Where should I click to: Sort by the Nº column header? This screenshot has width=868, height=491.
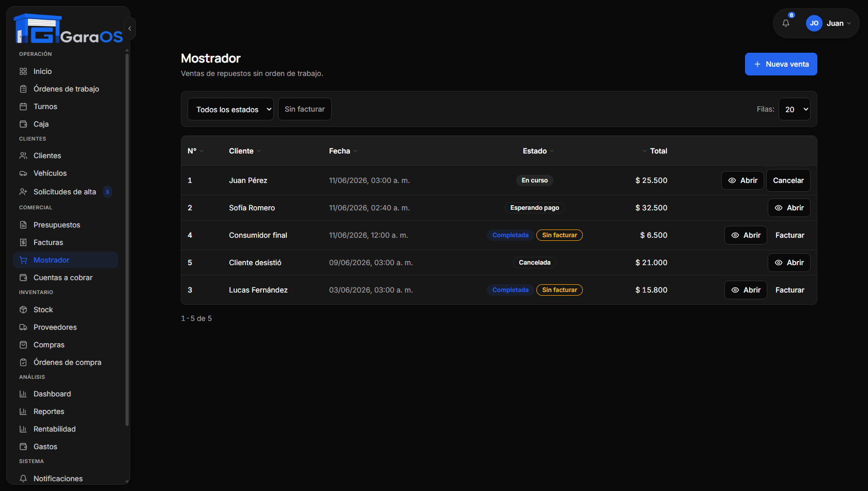[x=195, y=151]
